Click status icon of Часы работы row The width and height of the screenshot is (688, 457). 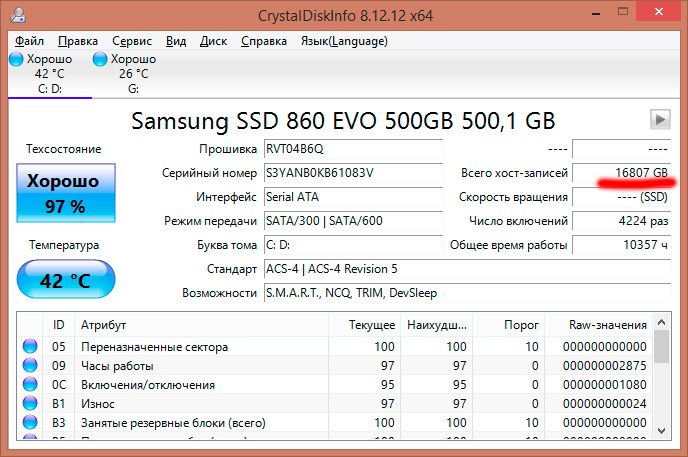coord(30,365)
